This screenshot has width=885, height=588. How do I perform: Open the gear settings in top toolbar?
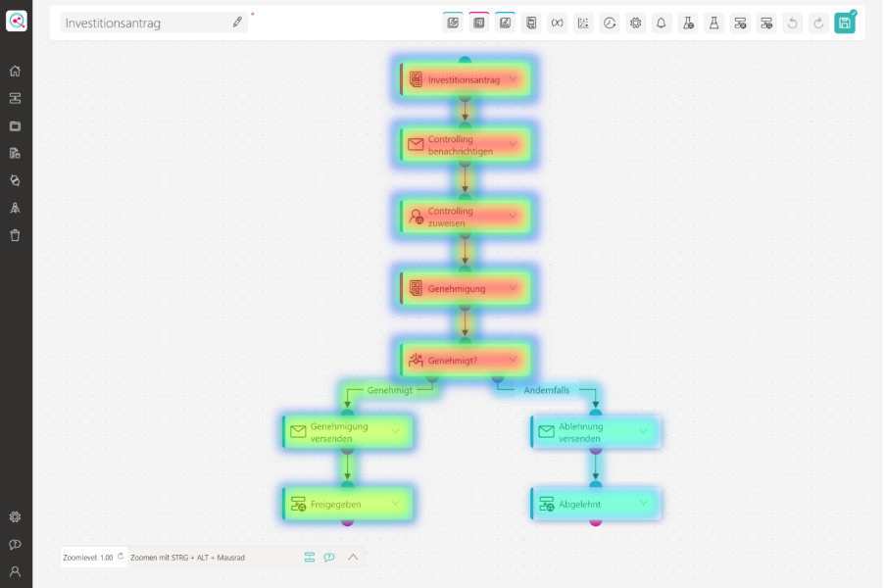636,23
